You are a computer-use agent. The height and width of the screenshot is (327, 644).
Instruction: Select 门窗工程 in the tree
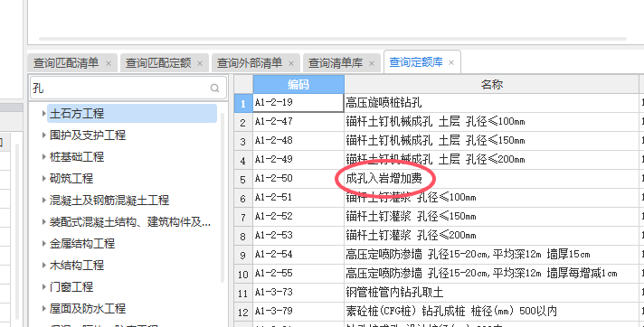point(71,286)
